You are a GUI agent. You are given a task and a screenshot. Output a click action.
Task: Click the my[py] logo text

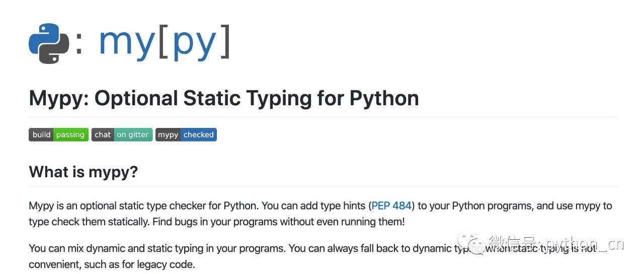165,42
